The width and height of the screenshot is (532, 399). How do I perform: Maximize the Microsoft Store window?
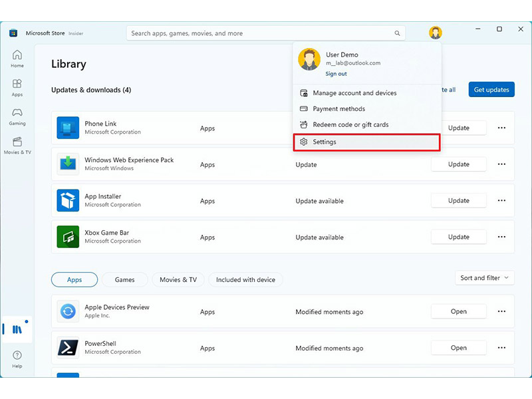pos(499,29)
